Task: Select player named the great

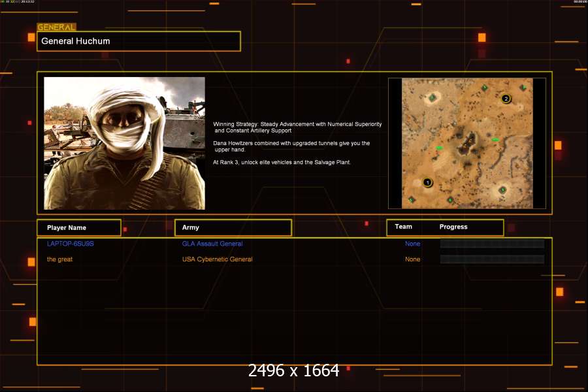Action: coord(59,259)
